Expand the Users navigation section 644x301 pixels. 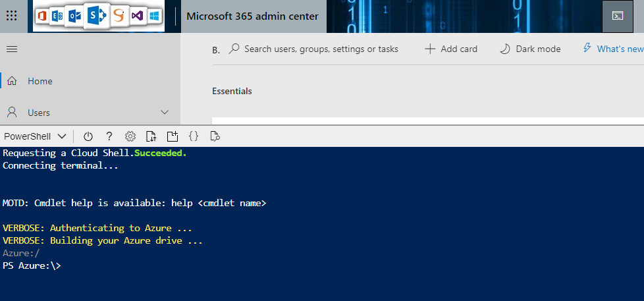165,113
